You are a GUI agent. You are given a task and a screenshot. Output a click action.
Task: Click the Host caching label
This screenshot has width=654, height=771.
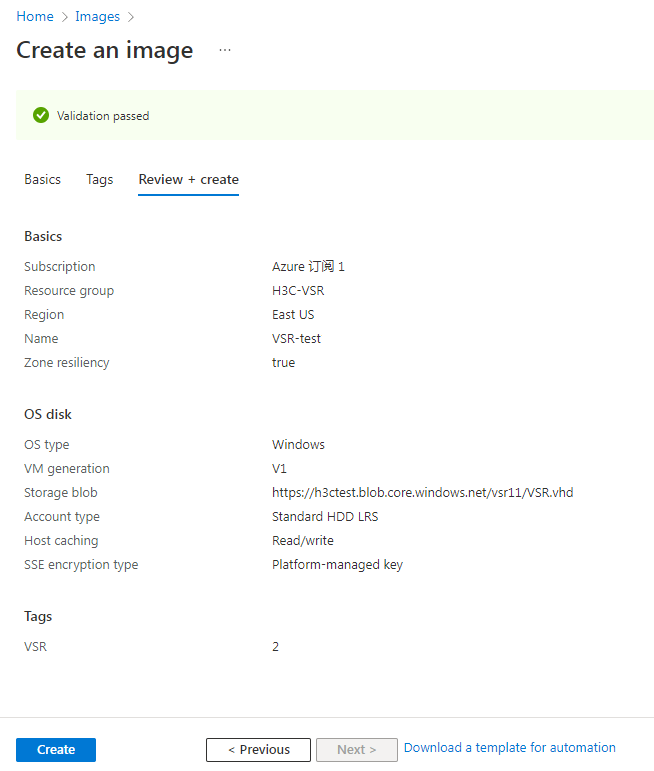[x=61, y=541]
